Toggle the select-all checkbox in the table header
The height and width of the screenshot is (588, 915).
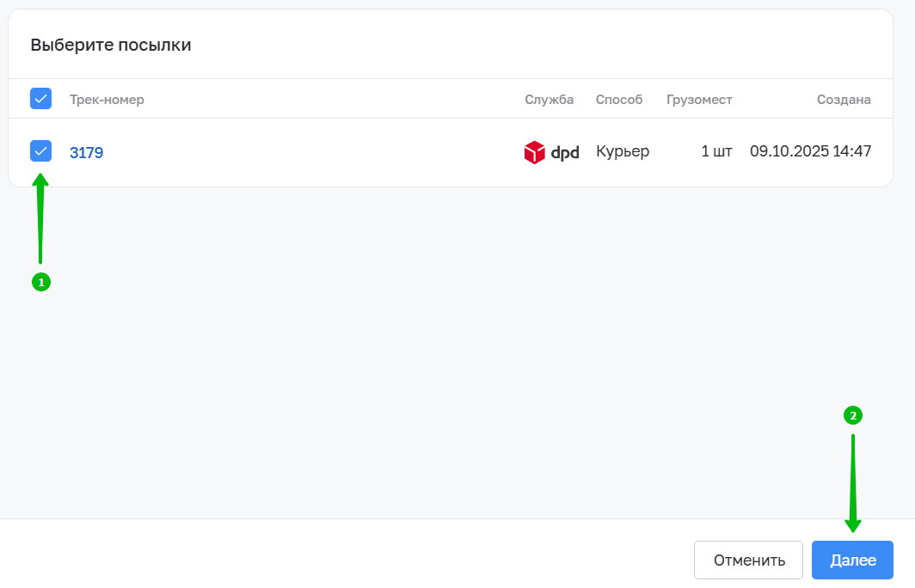point(41,99)
